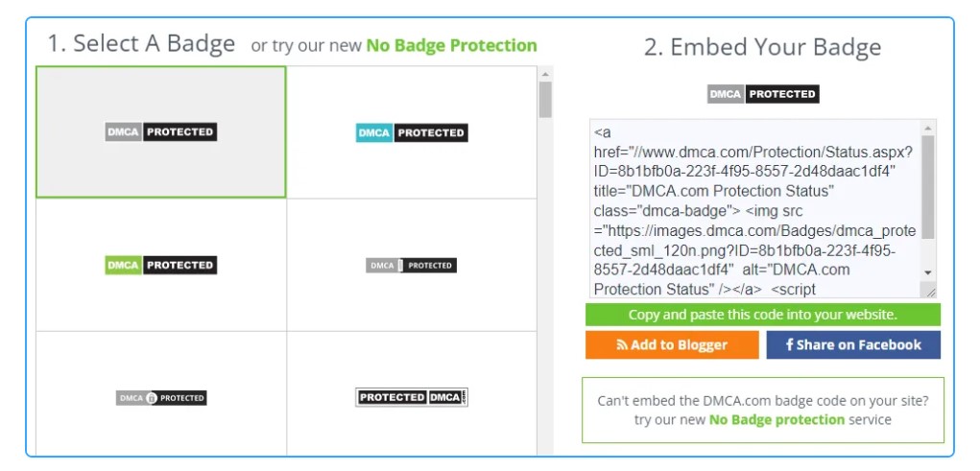Image resolution: width=980 pixels, height=471 pixels.
Task: Click the badge preview above the code box
Action: pos(763,94)
